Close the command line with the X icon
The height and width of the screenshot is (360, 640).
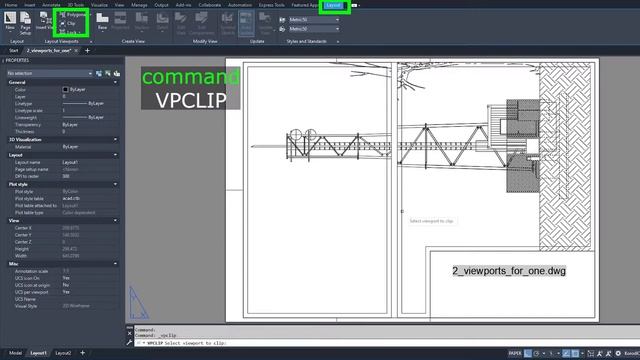[x=129, y=333]
